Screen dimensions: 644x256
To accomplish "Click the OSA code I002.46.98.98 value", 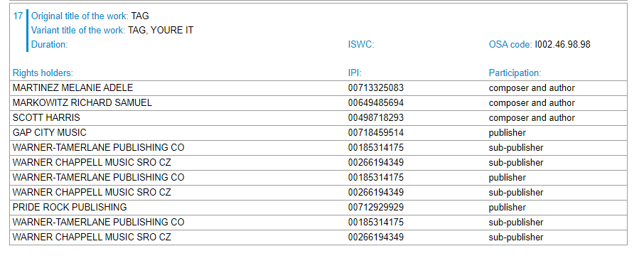I will pyautogui.click(x=562, y=44).
